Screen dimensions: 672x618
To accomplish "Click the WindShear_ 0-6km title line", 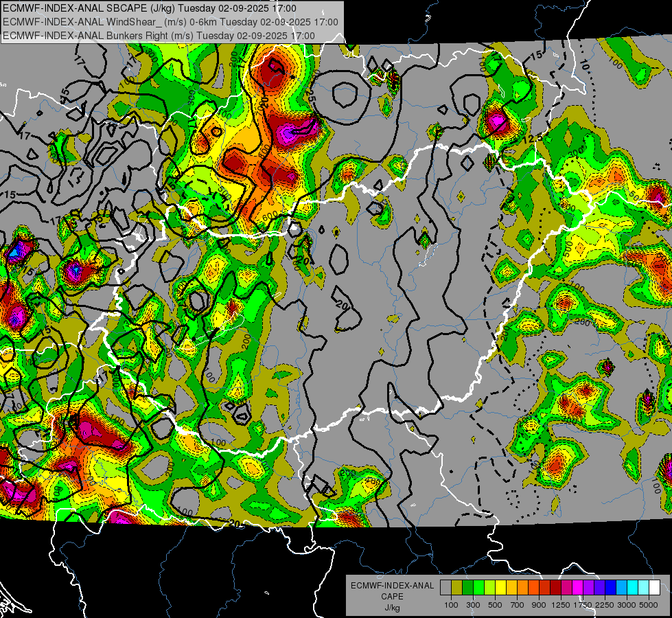I will [170, 22].
